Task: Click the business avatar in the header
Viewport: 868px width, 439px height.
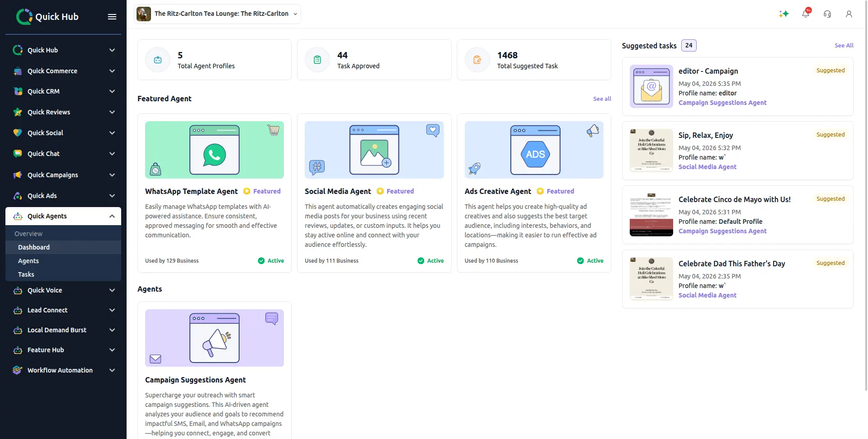Action: (x=144, y=14)
